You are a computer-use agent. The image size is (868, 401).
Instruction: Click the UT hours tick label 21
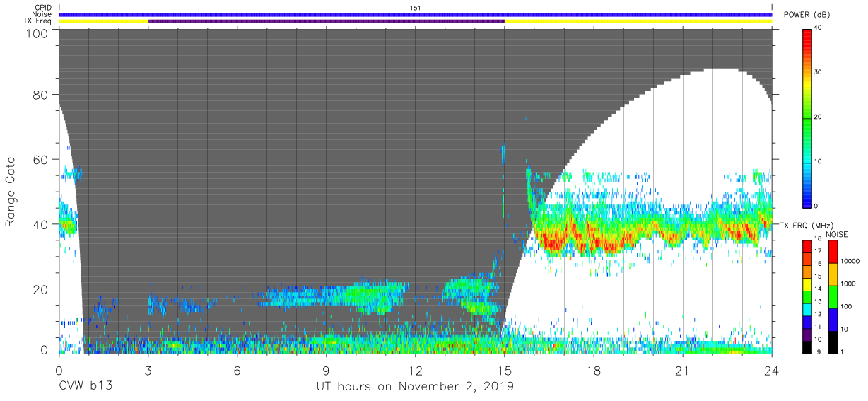pos(682,371)
